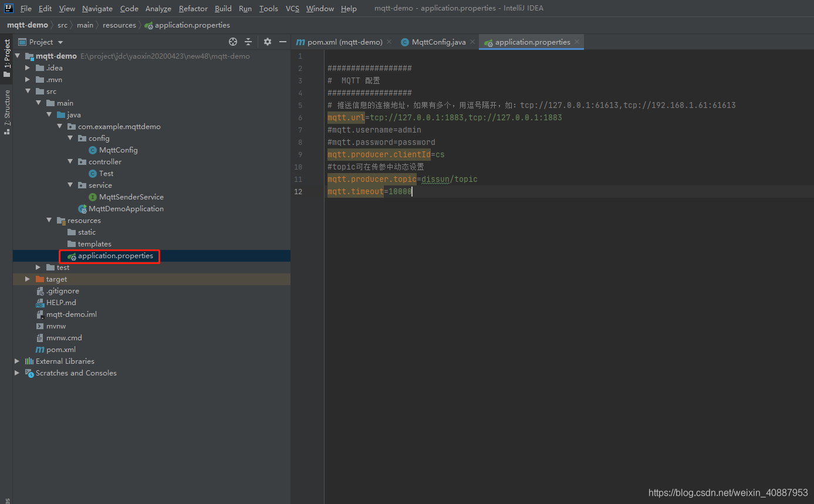Expand External Libraries node
This screenshot has width=814, height=504.
point(17,361)
